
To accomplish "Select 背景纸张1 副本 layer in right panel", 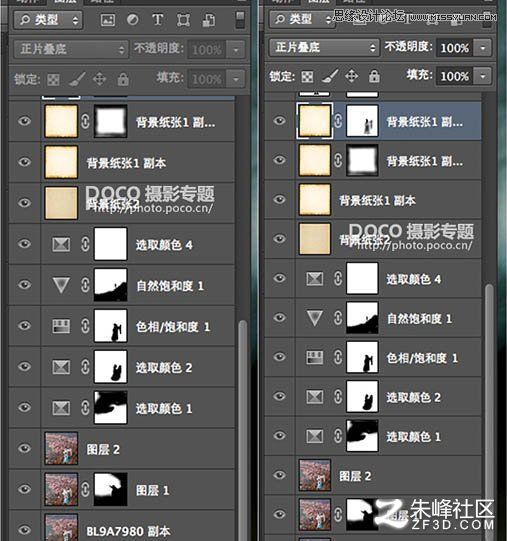I will click(372, 200).
